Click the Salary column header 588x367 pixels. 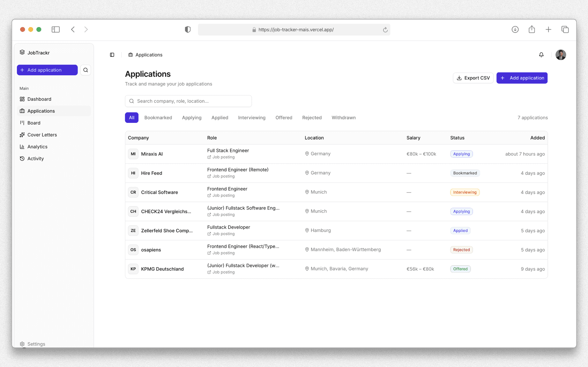point(413,138)
